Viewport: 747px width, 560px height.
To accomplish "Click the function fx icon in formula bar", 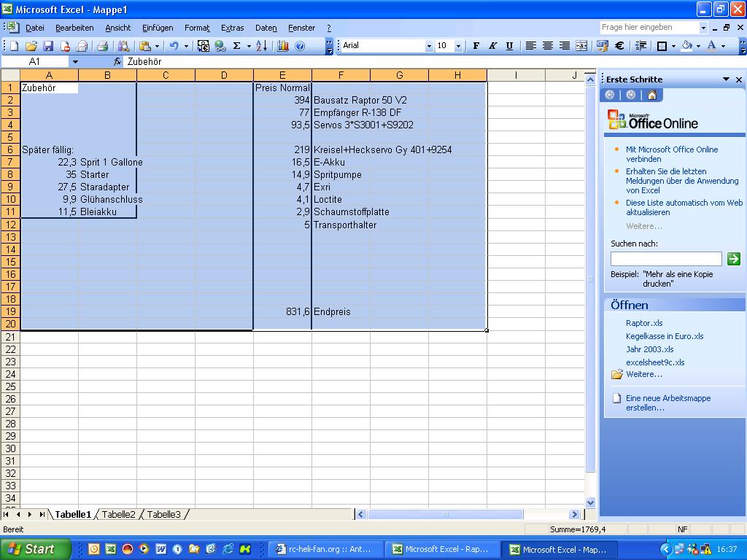I will click(117, 61).
